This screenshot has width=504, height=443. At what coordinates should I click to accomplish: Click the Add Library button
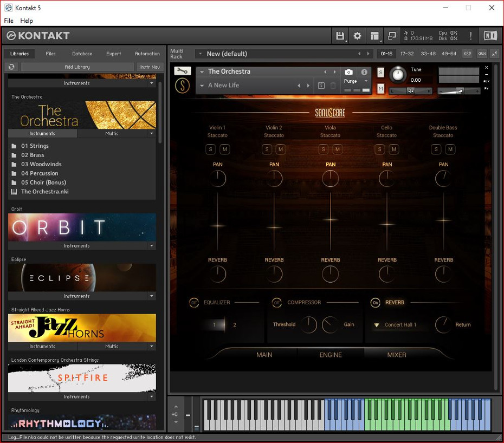click(77, 67)
